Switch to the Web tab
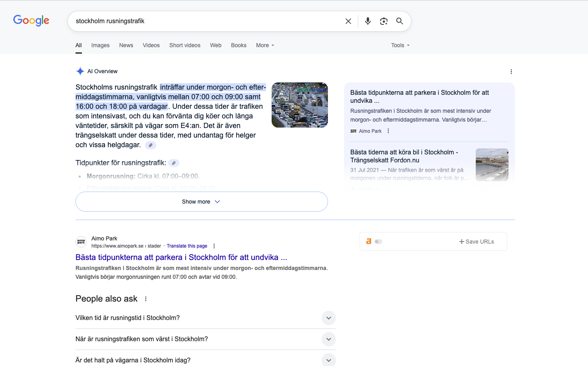Viewport: 588px width, 366px height. click(x=216, y=45)
